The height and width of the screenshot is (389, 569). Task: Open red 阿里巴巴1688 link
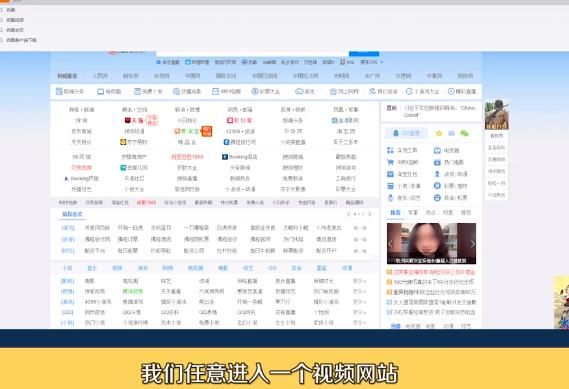187,157
